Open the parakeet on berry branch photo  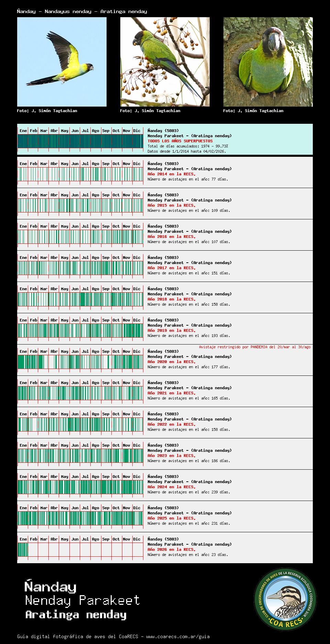[x=165, y=62]
